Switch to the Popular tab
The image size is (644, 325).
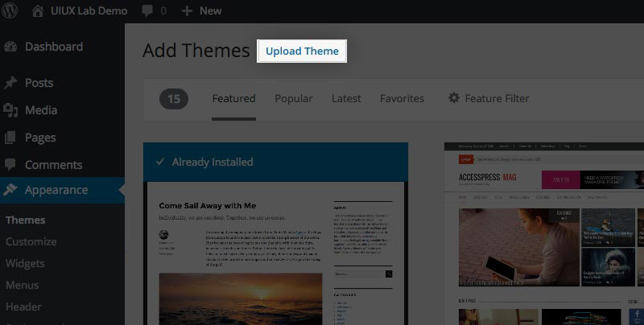click(293, 98)
